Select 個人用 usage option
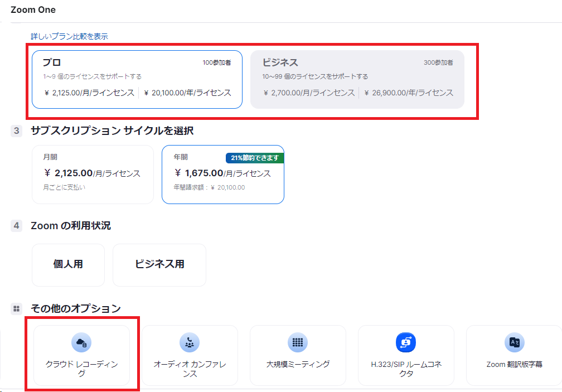The width and height of the screenshot is (562, 392). [68, 265]
